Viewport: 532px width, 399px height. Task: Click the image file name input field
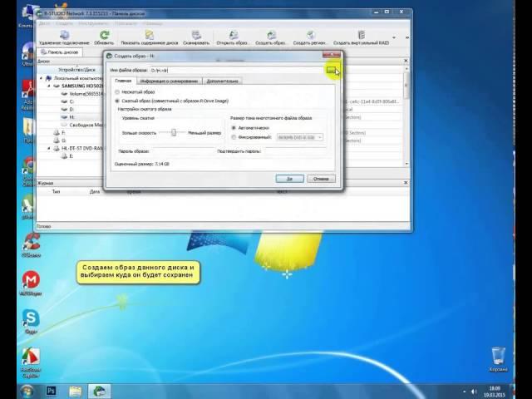click(x=236, y=70)
